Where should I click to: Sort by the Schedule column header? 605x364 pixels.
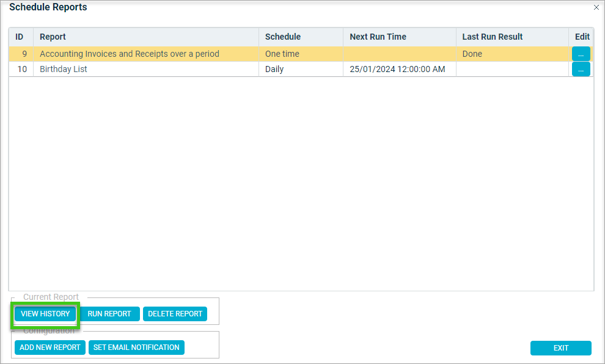coord(301,37)
